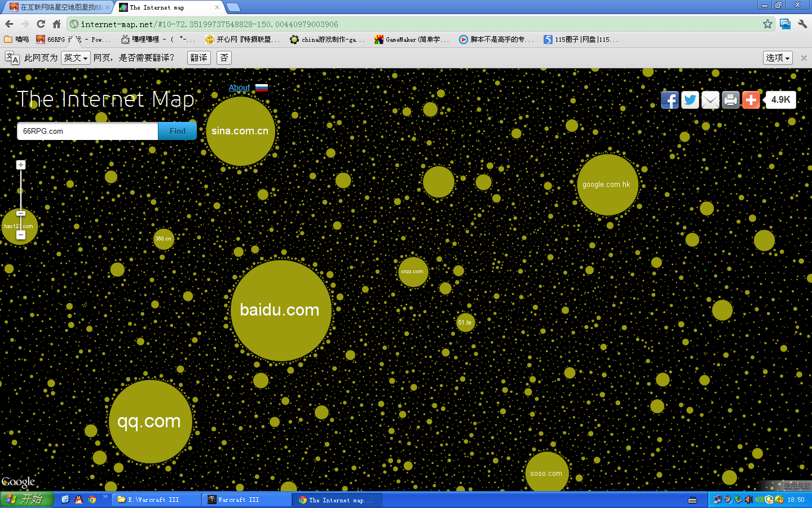Screen dimensions: 812x508
Task: Click the Find button
Action: [177, 131]
